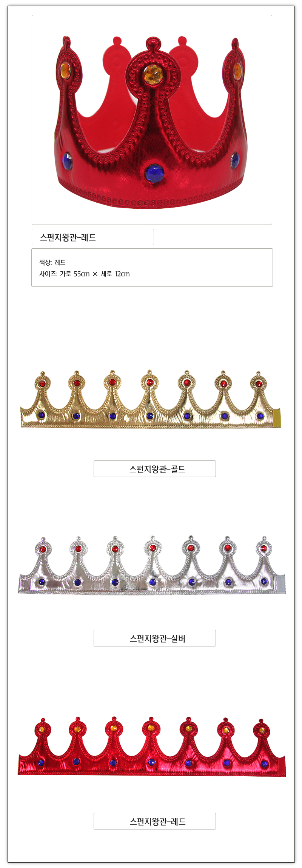Click the left blue gem on the standing red crown

[x=67, y=160]
